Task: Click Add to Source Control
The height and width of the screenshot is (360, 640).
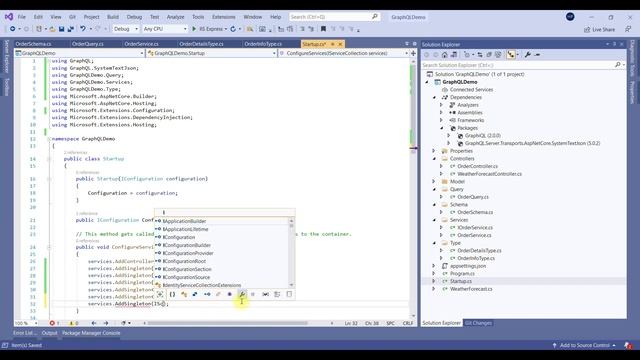Action: point(584,345)
